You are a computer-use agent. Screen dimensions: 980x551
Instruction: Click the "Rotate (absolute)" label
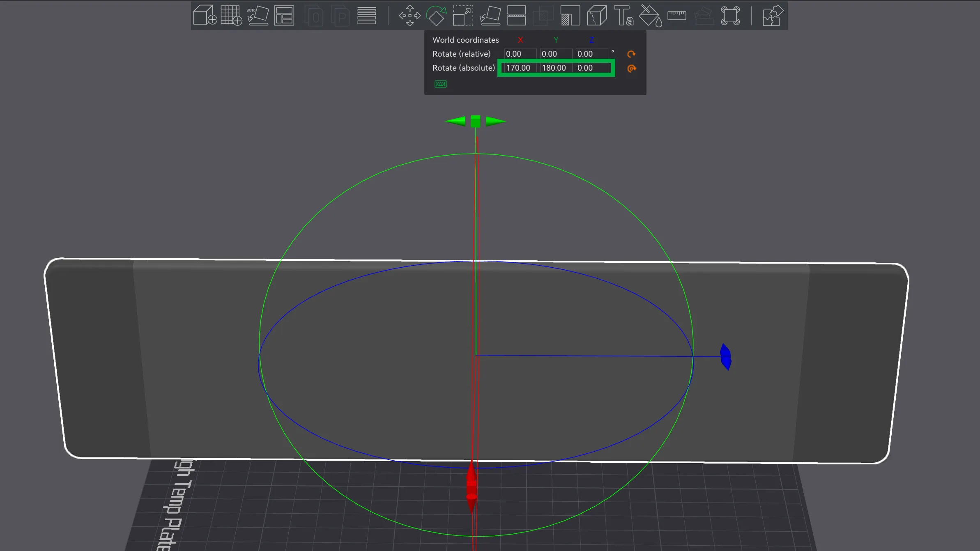point(464,68)
